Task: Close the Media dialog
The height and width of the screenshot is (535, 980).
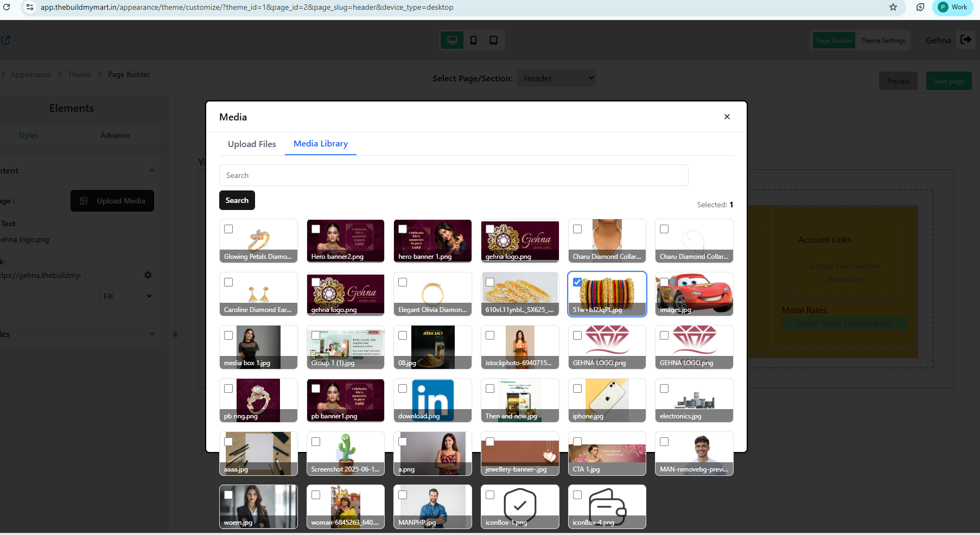Action: 727,117
